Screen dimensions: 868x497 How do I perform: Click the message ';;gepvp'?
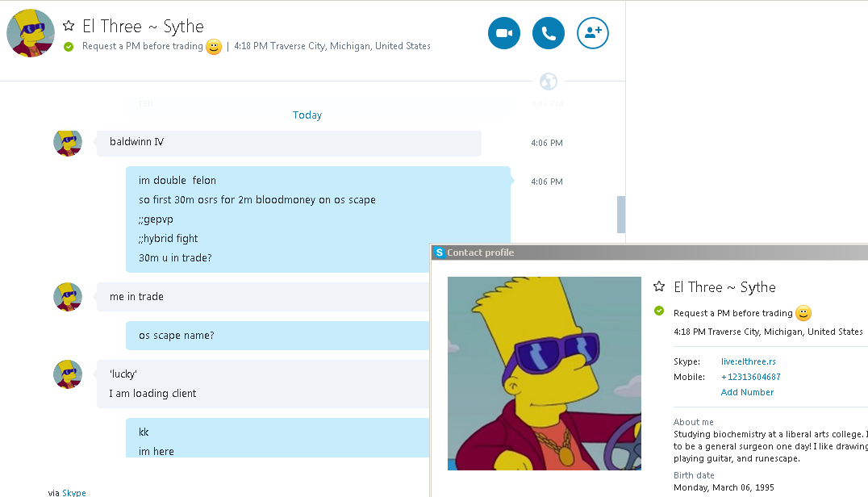point(156,219)
